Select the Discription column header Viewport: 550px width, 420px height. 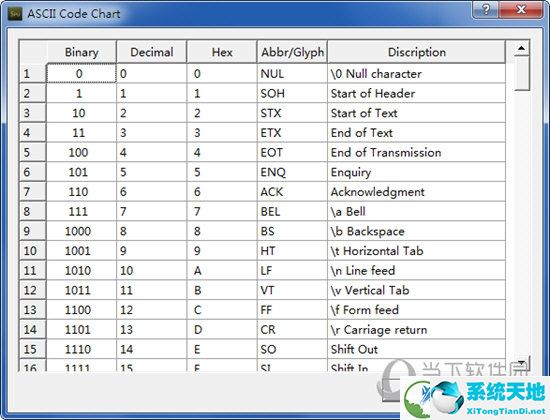[x=417, y=52]
